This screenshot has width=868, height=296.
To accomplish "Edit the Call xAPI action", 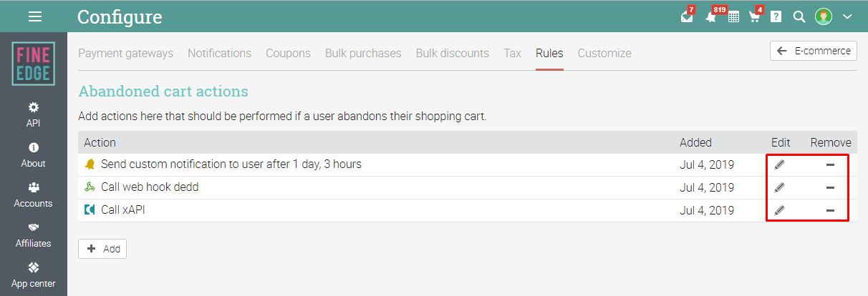I will point(780,210).
